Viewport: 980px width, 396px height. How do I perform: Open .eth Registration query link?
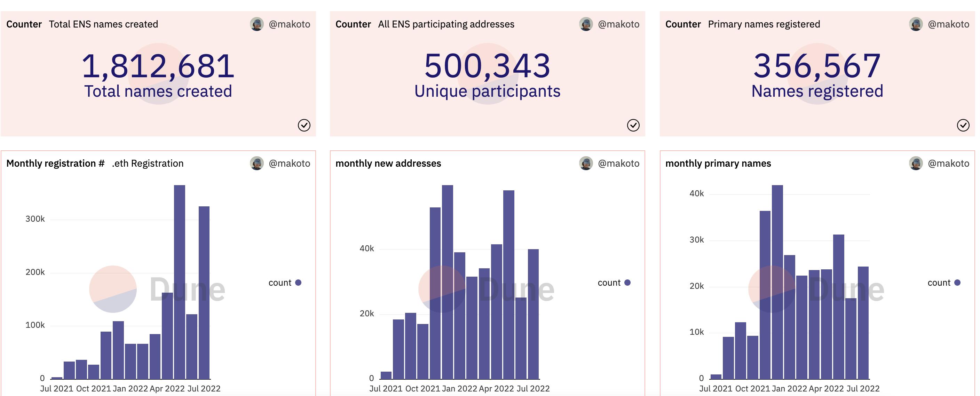pyautogui.click(x=148, y=163)
